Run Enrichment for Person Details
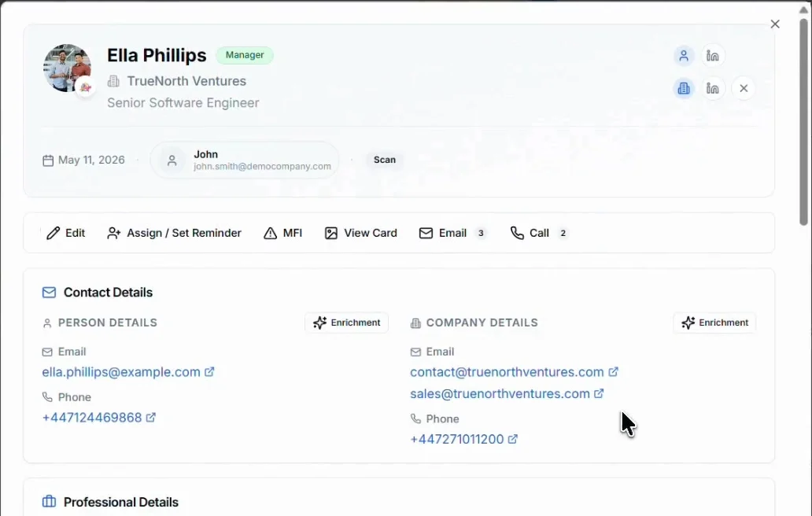812x516 pixels. [346, 322]
